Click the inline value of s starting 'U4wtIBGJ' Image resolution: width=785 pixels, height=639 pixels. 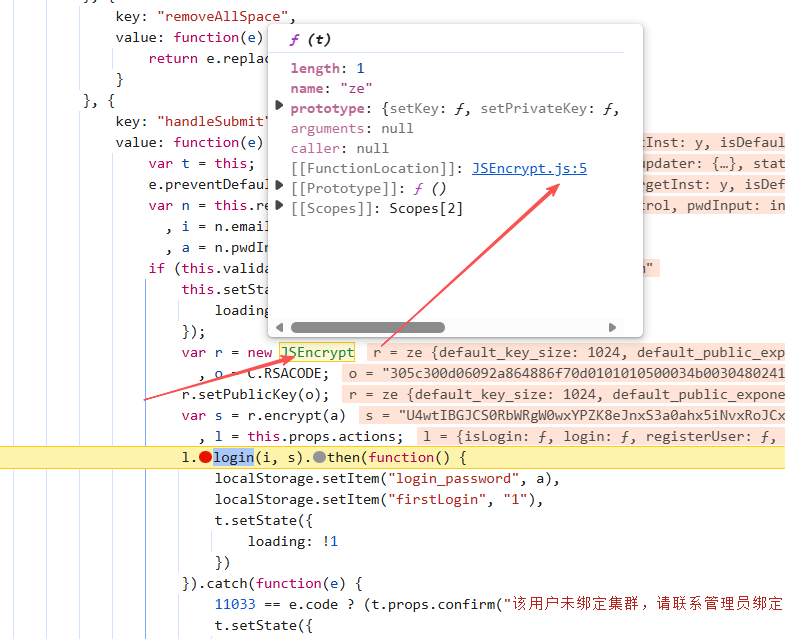(572, 416)
